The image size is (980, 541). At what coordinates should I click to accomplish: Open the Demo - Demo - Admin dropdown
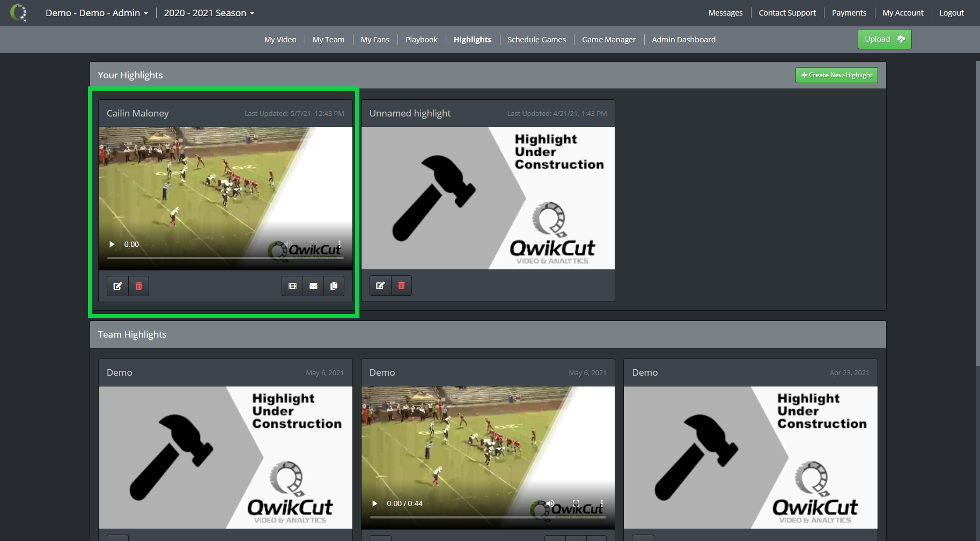97,12
